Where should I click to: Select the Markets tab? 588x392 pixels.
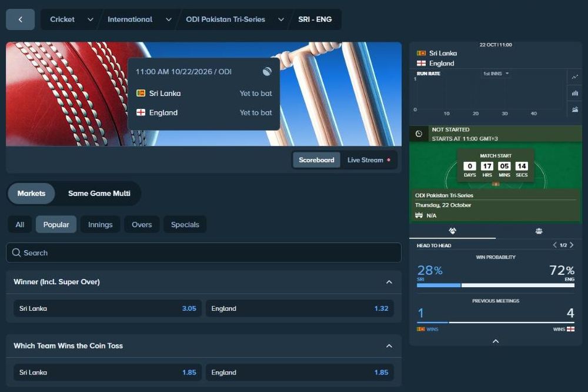tap(32, 194)
